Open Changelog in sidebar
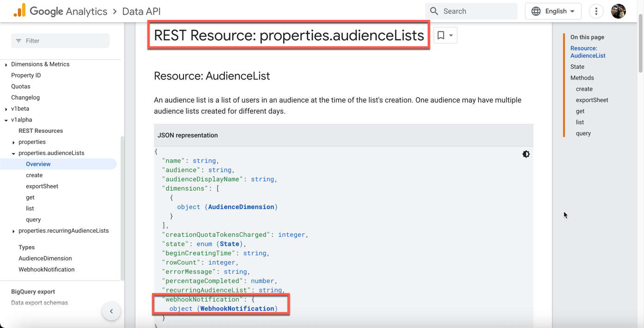This screenshot has height=328, width=644. point(25,97)
